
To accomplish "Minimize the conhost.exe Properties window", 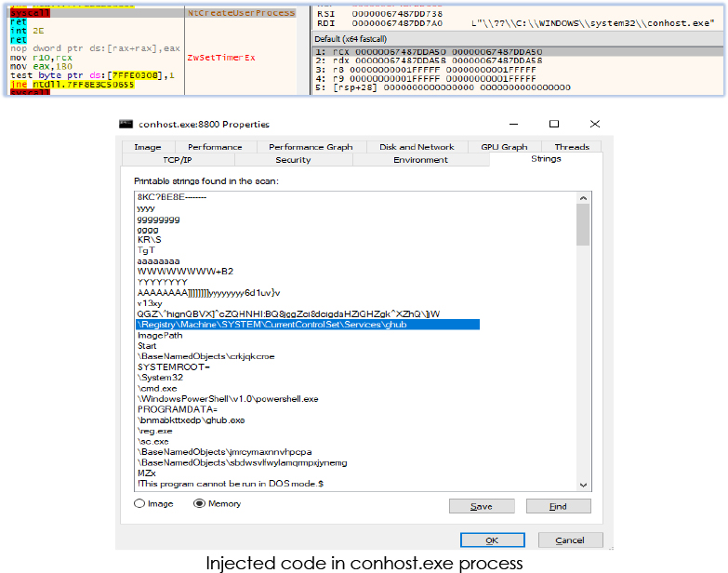I will [513, 124].
